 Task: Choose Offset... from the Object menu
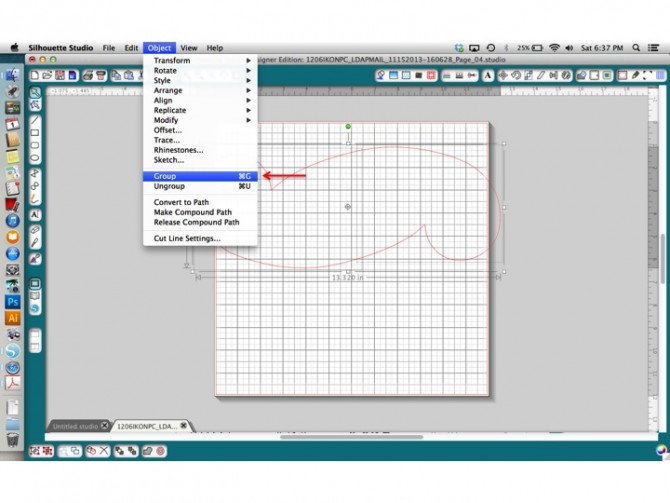point(200,130)
